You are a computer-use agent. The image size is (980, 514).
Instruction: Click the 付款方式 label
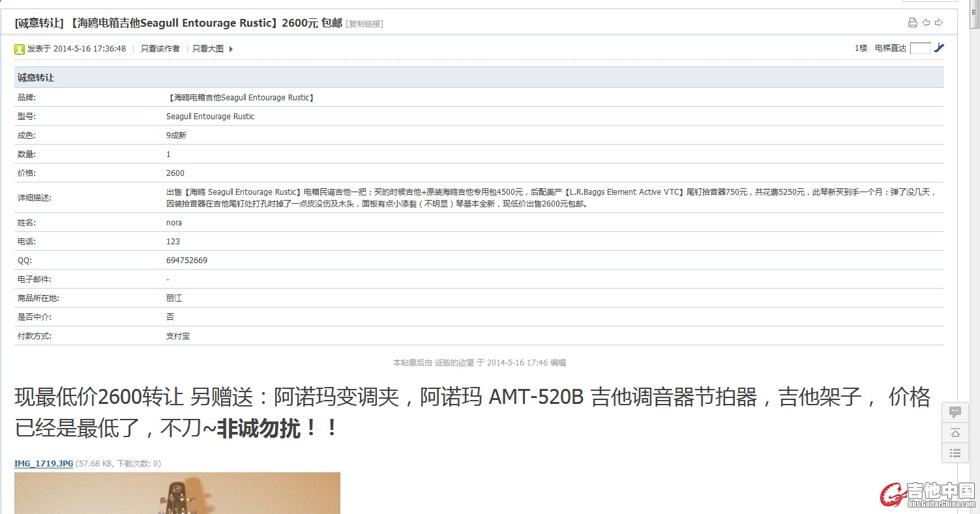coord(35,336)
